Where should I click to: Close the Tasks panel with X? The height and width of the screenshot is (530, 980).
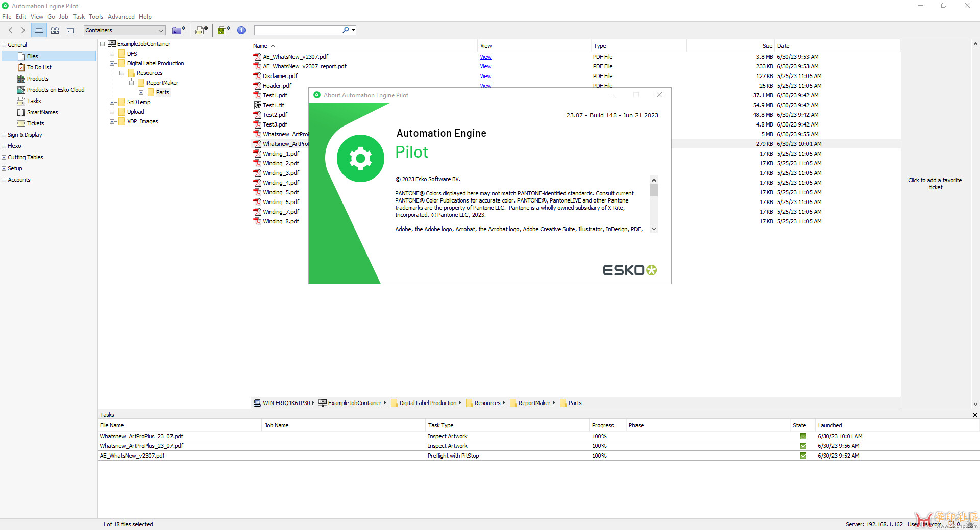click(975, 415)
